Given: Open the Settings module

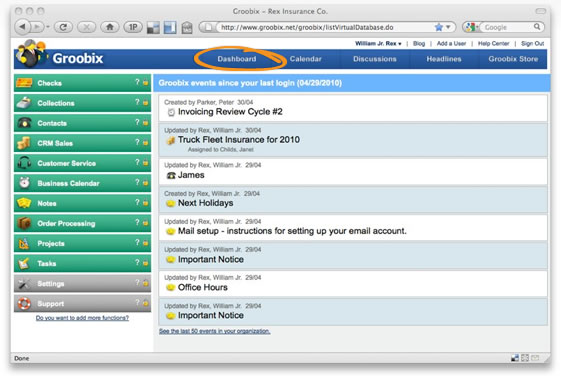Looking at the screenshot, I should click(x=82, y=283).
